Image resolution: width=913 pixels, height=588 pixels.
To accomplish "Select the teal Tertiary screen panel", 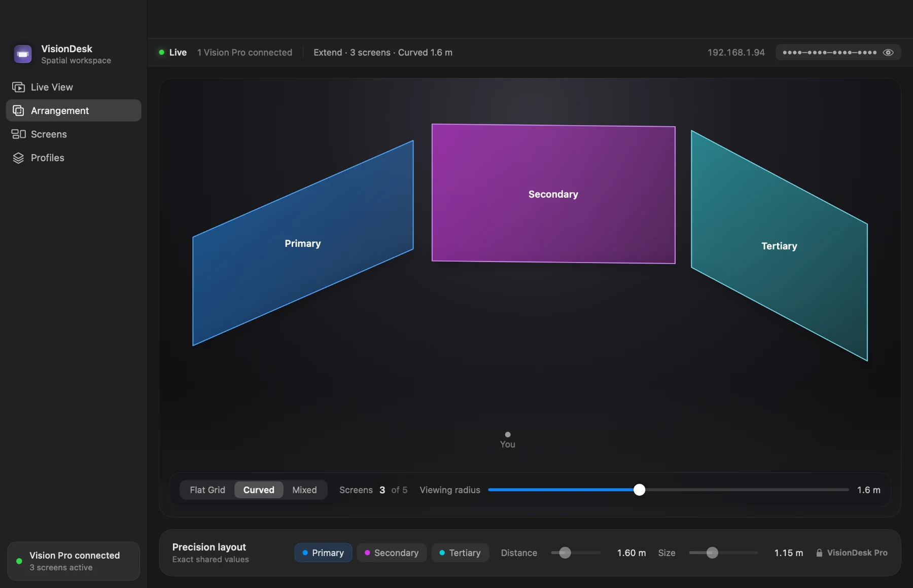I will 779,246.
